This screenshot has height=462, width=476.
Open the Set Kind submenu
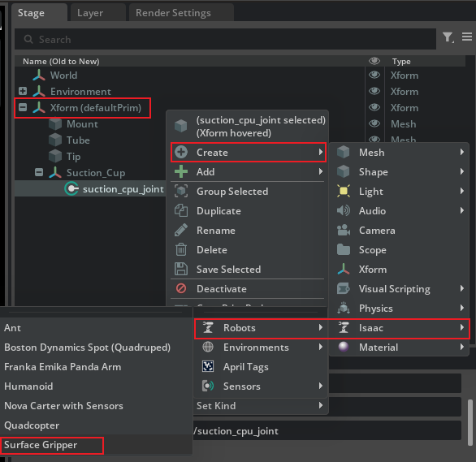(x=262, y=406)
